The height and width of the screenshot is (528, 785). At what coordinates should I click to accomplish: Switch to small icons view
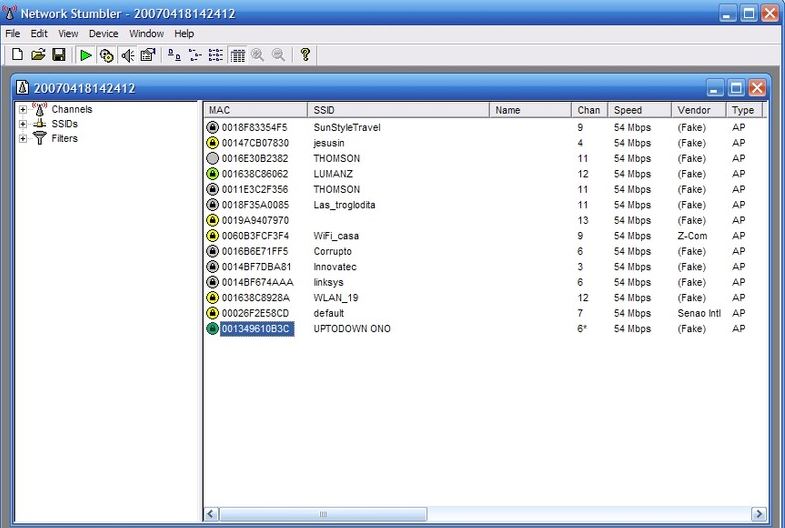pyautogui.click(x=195, y=55)
